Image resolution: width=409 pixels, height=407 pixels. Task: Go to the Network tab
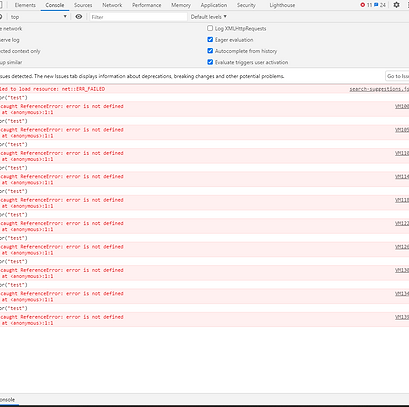click(112, 5)
